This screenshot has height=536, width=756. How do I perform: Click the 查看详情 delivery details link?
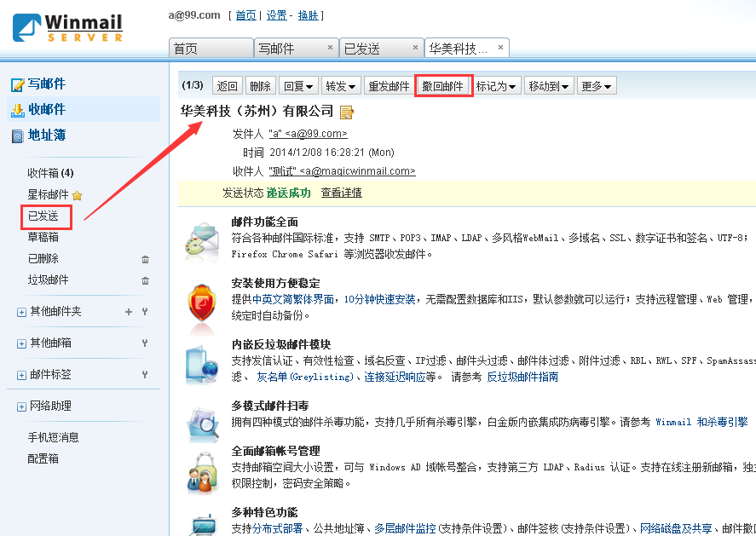click(x=341, y=193)
